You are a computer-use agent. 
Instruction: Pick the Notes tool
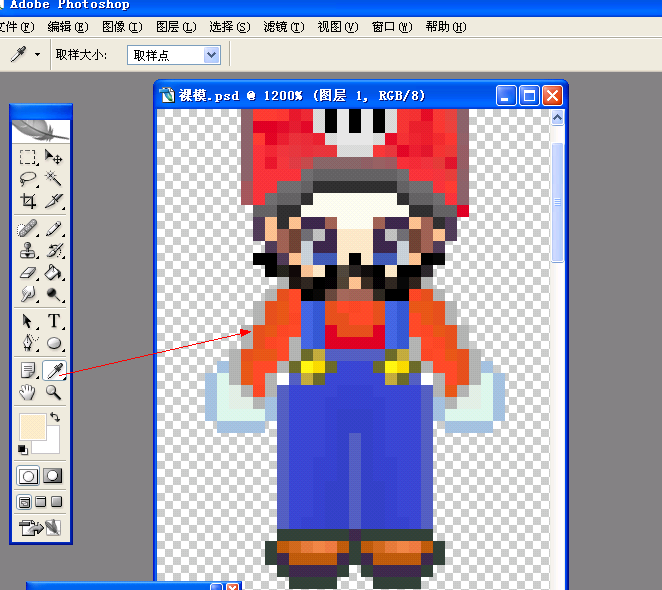click(28, 370)
